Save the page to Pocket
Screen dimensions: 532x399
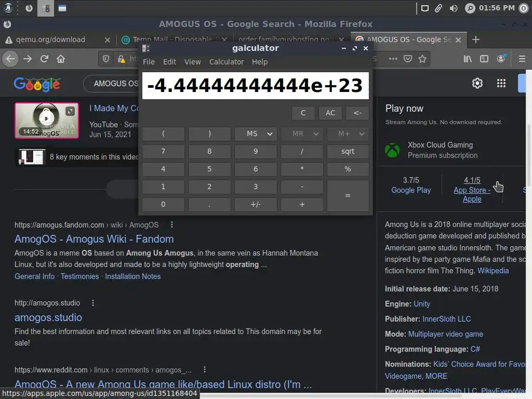(408, 59)
